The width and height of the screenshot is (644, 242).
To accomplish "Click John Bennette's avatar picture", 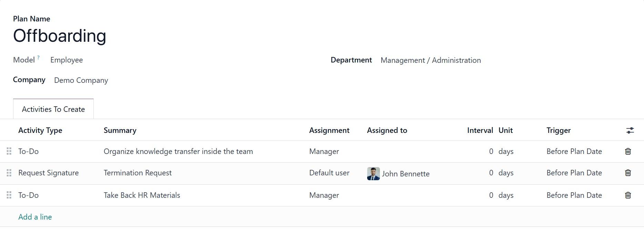I will coord(373,174).
